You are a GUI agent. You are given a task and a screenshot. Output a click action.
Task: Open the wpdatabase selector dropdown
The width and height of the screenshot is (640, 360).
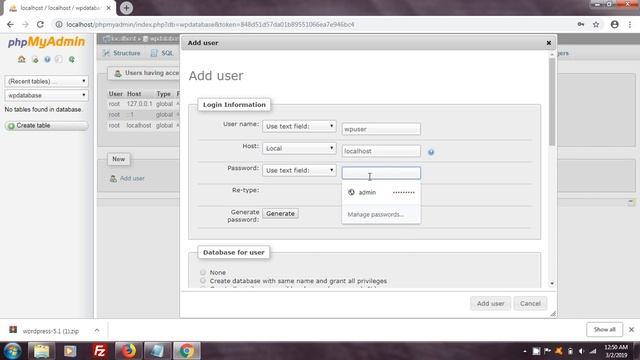pos(46,95)
